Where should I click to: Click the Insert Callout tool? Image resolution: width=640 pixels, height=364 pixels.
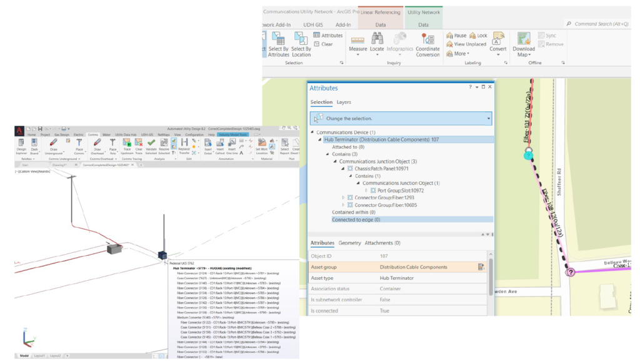(x=220, y=146)
